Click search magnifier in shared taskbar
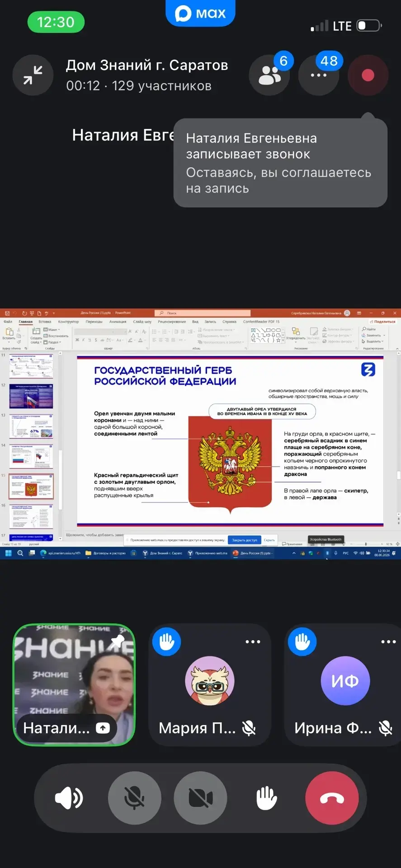 pos(20,553)
